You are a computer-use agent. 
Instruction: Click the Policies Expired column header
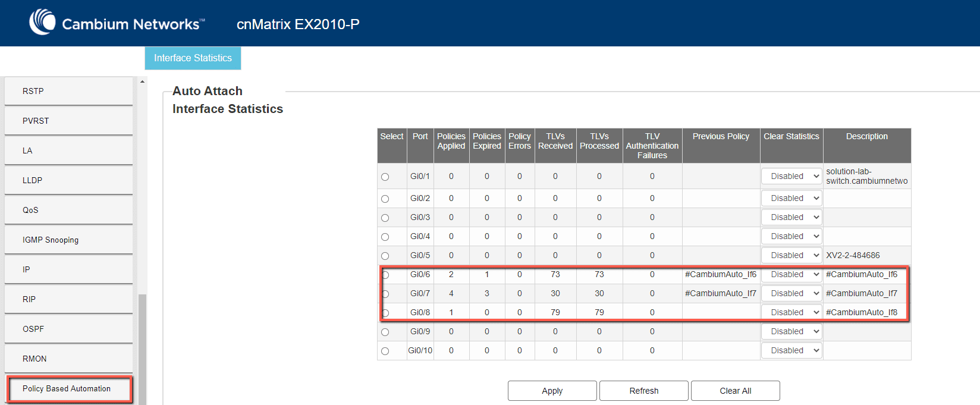tap(487, 146)
